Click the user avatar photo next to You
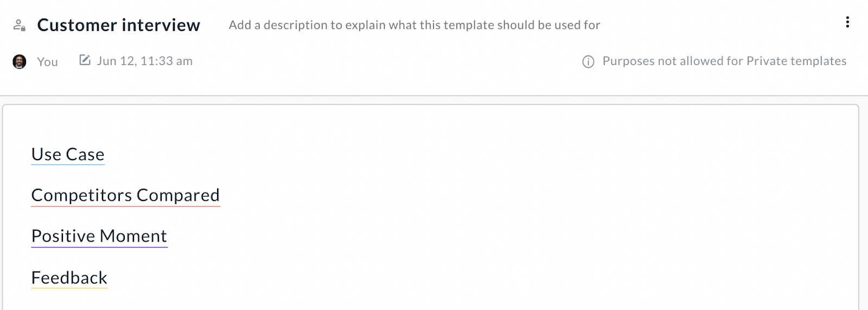The image size is (868, 310). point(20,61)
